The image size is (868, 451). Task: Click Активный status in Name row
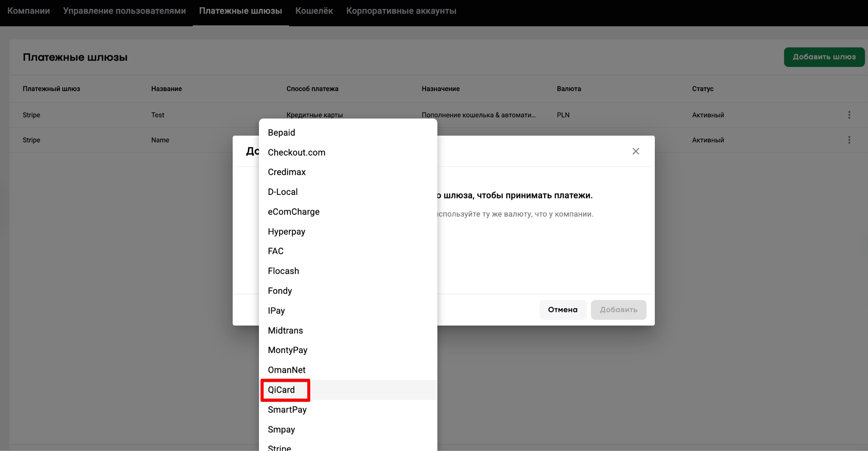[x=708, y=140]
